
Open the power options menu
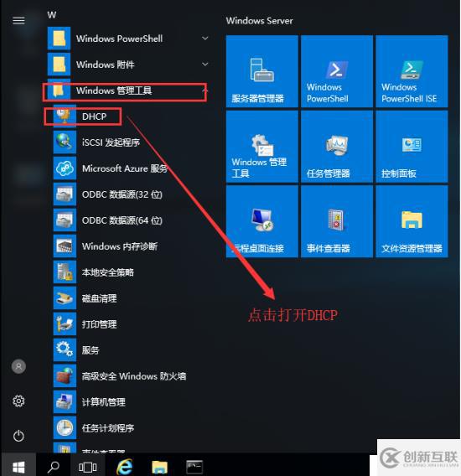18,436
